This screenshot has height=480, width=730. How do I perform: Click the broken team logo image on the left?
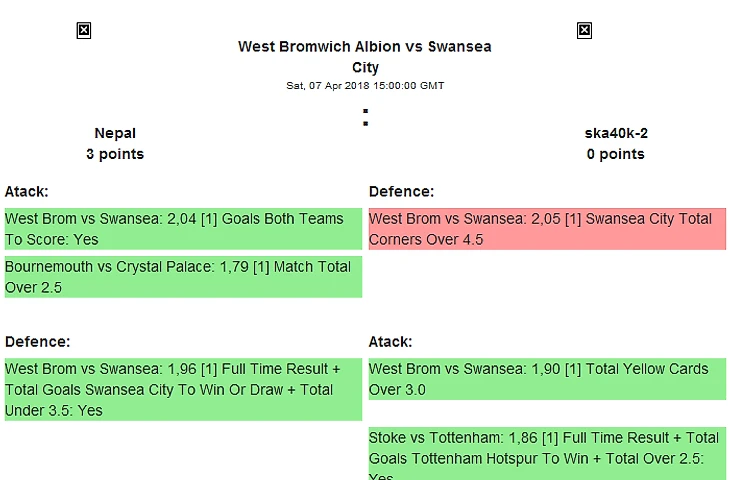84,31
